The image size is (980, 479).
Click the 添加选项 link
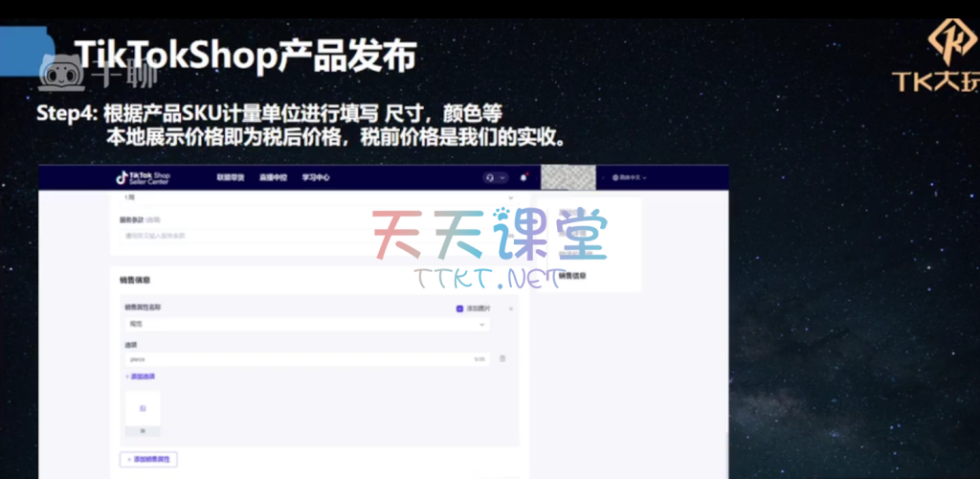[141, 376]
